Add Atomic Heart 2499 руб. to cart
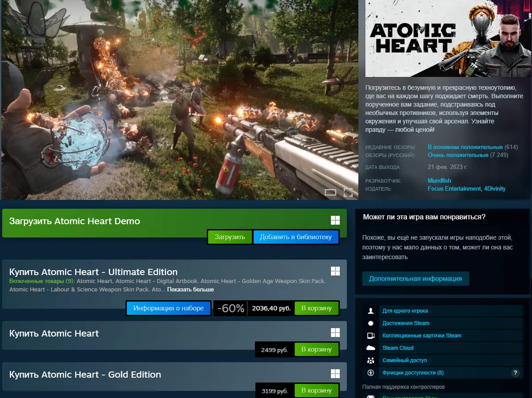532x398 pixels. [316, 349]
